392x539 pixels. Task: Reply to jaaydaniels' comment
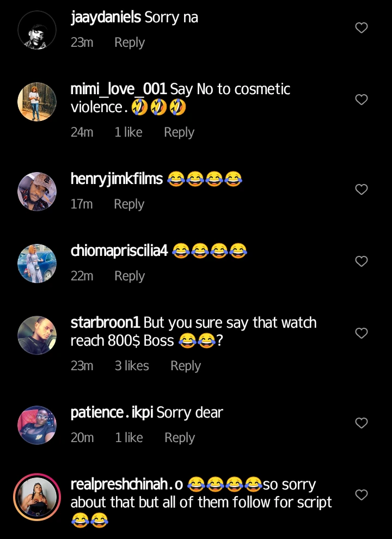(x=130, y=42)
